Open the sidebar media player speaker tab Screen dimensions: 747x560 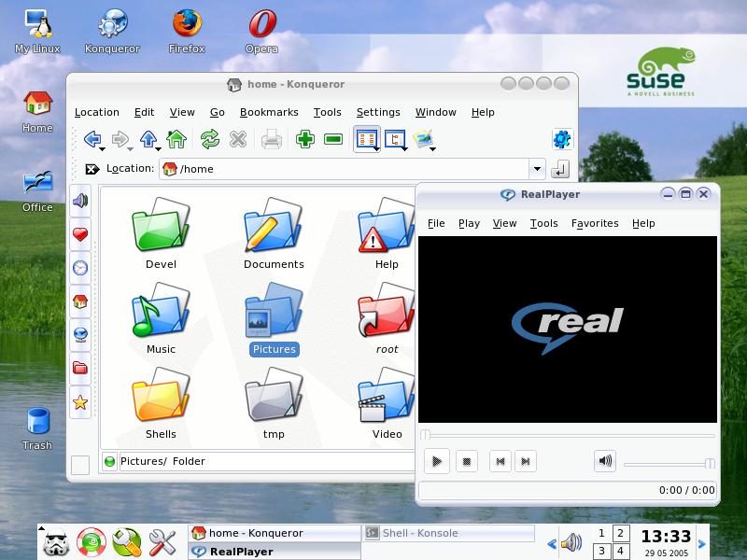(80, 201)
